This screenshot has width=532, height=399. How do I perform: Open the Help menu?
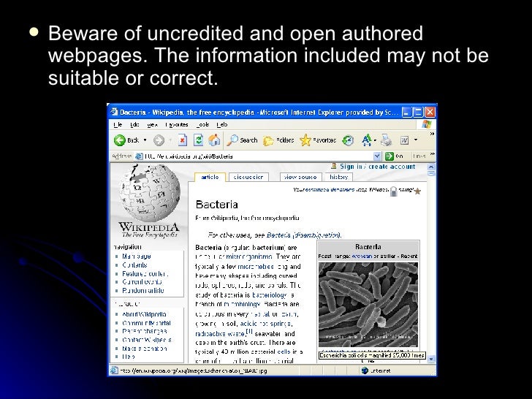point(222,124)
